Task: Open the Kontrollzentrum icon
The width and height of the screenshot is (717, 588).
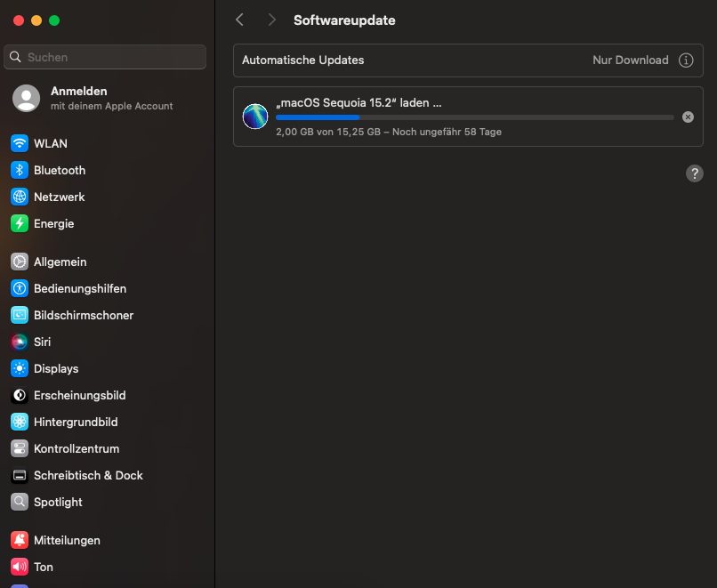Action: pos(20,448)
